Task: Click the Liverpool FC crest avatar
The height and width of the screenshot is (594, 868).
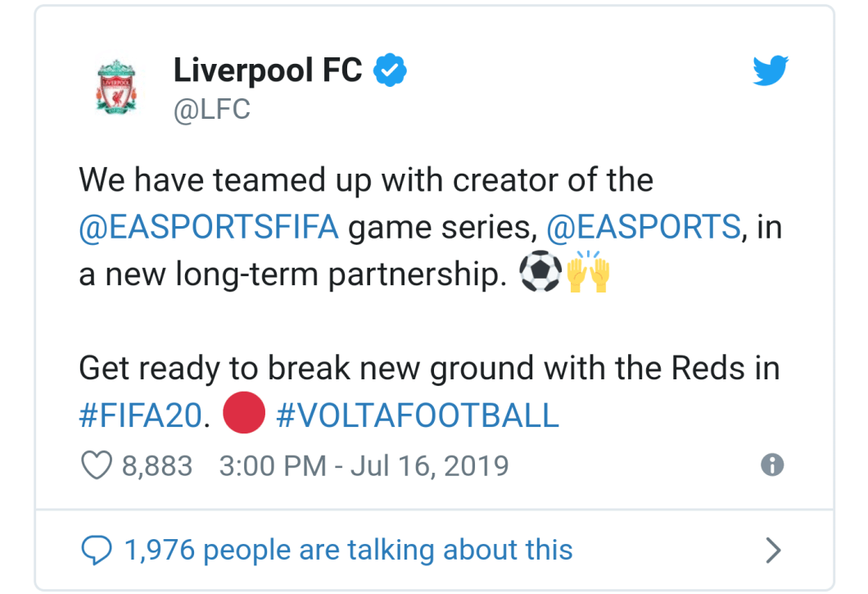Action: pyautogui.click(x=116, y=87)
